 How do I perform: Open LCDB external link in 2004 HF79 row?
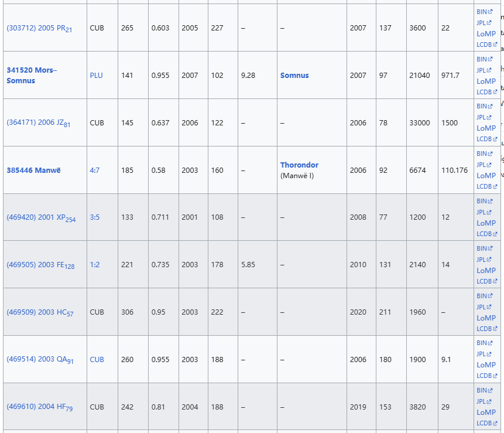pos(484,423)
